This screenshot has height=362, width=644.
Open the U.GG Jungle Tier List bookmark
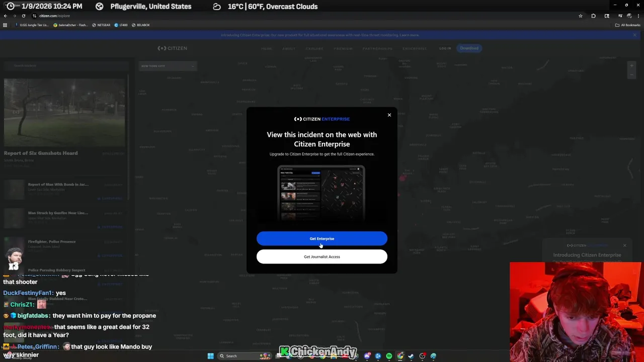32,25
